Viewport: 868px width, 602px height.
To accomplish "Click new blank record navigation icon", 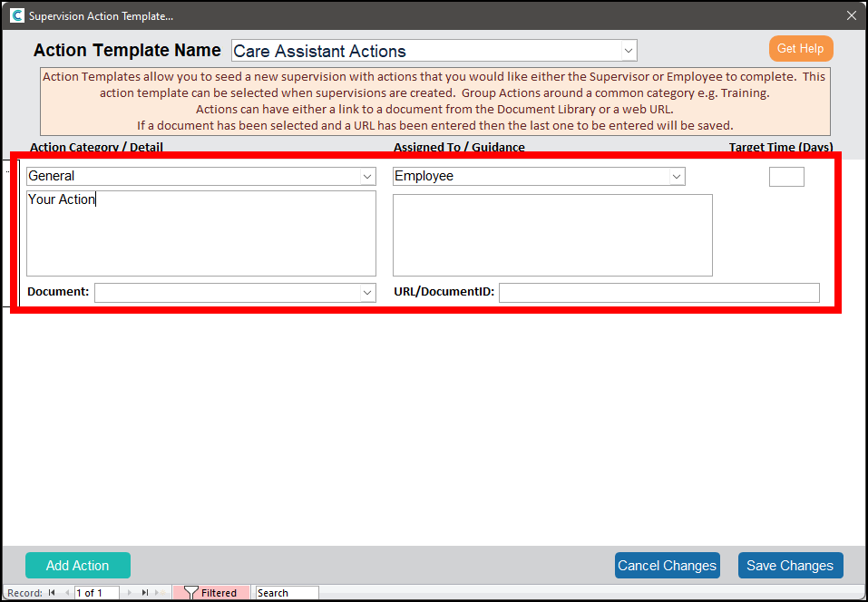I will (161, 593).
